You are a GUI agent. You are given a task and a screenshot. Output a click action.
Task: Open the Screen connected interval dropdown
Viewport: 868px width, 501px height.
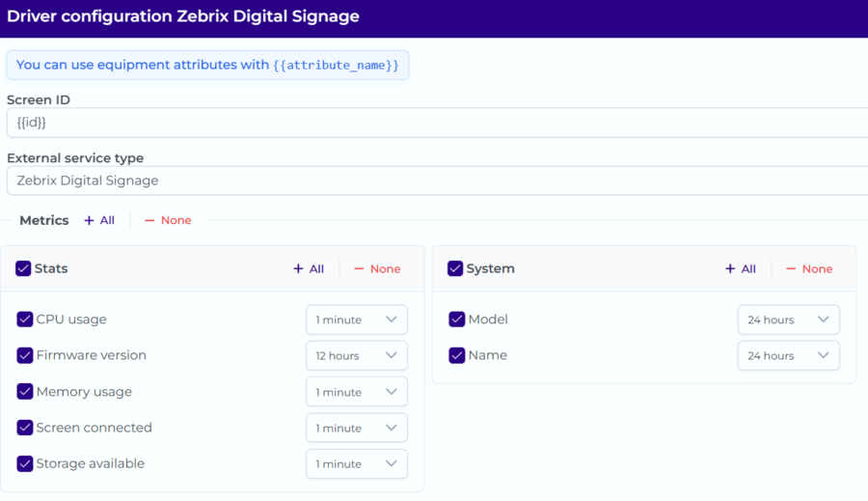coord(357,428)
